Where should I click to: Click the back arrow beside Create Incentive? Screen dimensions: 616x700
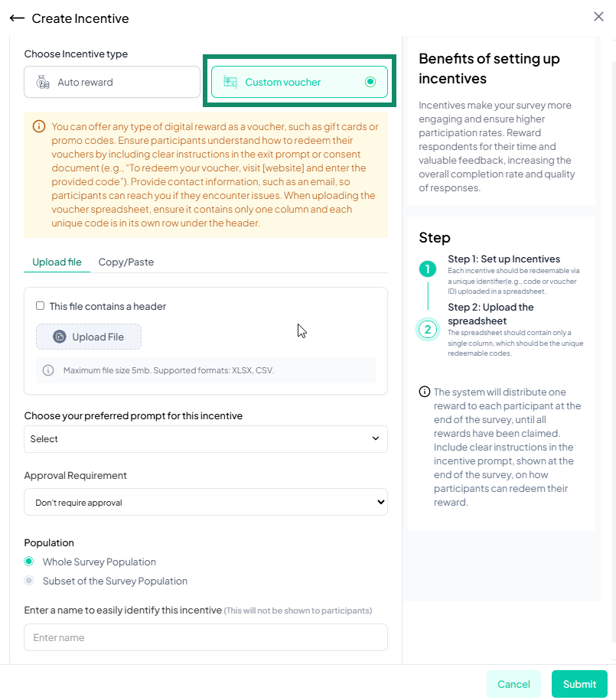18,18
